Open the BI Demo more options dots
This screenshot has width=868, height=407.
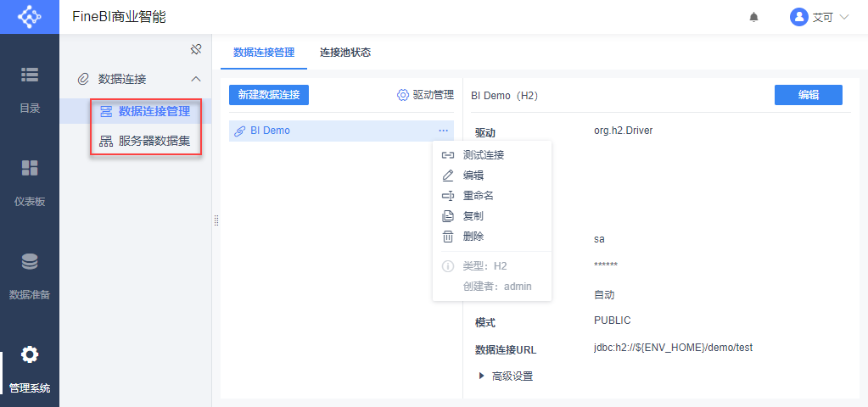tap(444, 131)
